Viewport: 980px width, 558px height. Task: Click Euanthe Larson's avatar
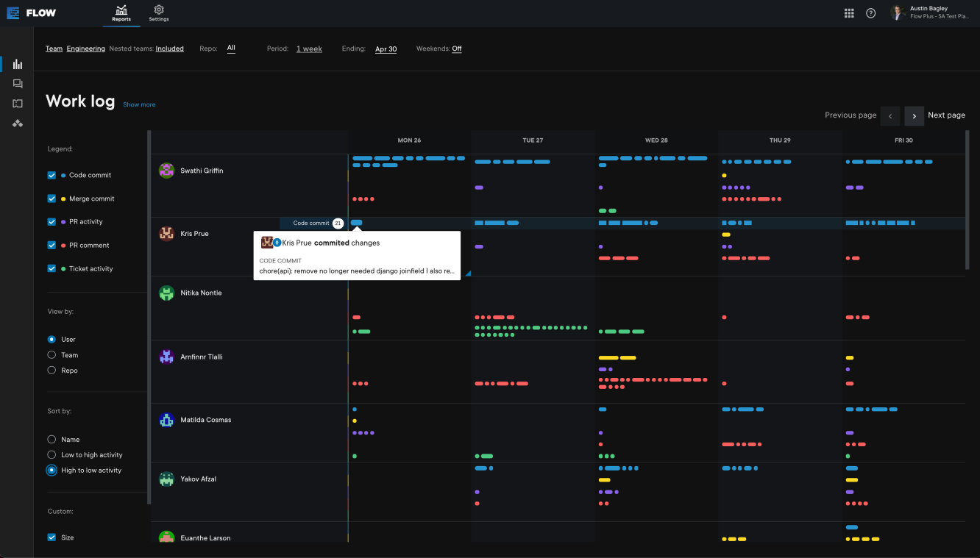(x=167, y=537)
